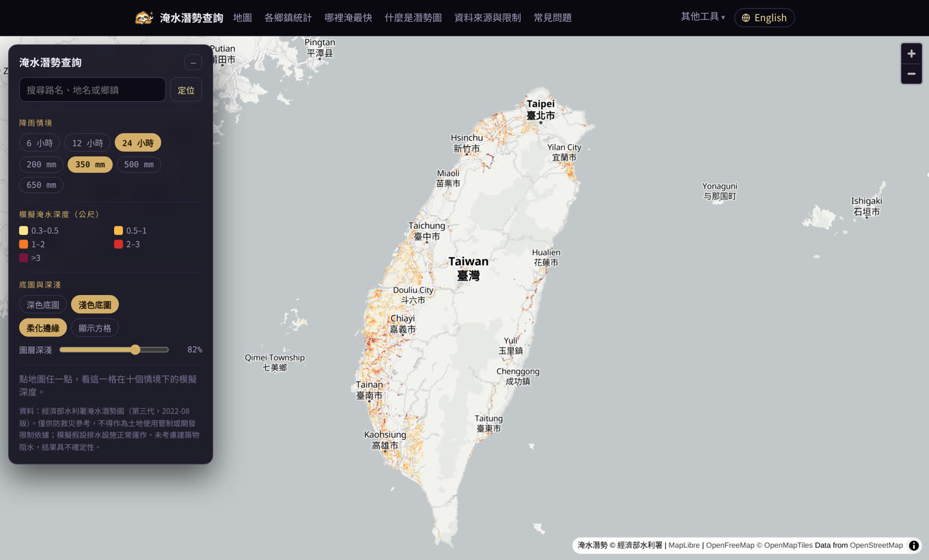Viewport: 929px width, 560px height.
Task: Toggle 柔化邊緣 edge softening
Action: 43,328
